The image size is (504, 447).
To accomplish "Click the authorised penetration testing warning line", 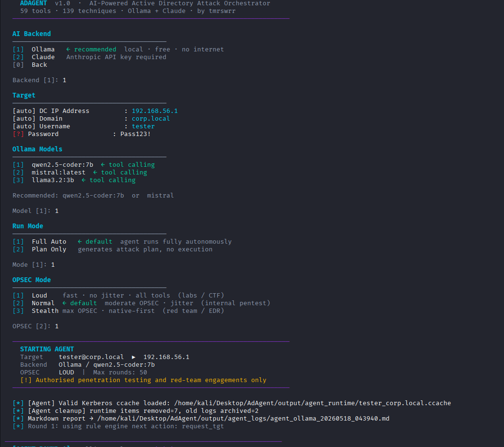I will click(x=143, y=380).
